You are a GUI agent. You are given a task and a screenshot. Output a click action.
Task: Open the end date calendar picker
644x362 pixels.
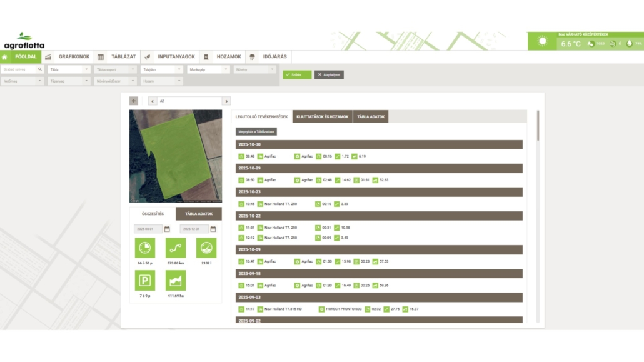213,229
